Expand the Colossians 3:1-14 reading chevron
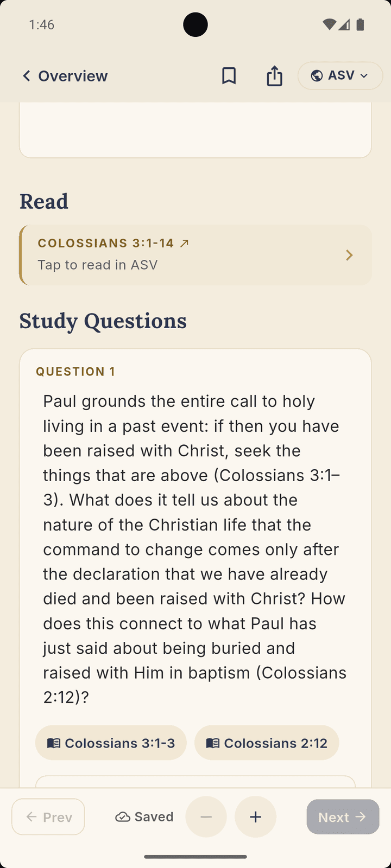 [349, 255]
